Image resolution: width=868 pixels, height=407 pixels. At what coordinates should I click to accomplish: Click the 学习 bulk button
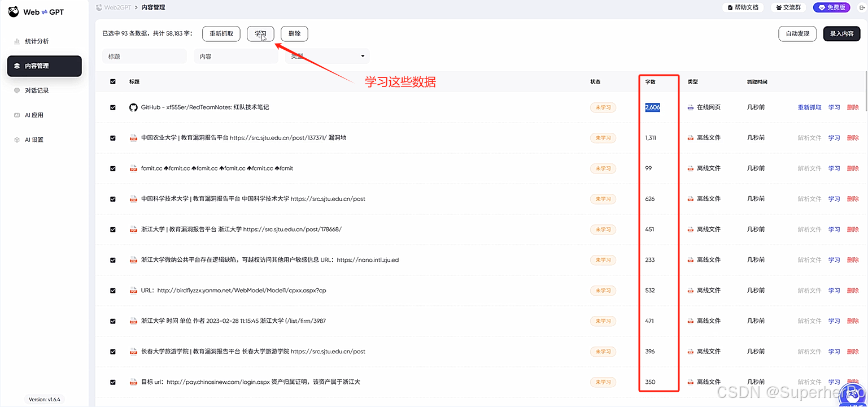coord(260,34)
